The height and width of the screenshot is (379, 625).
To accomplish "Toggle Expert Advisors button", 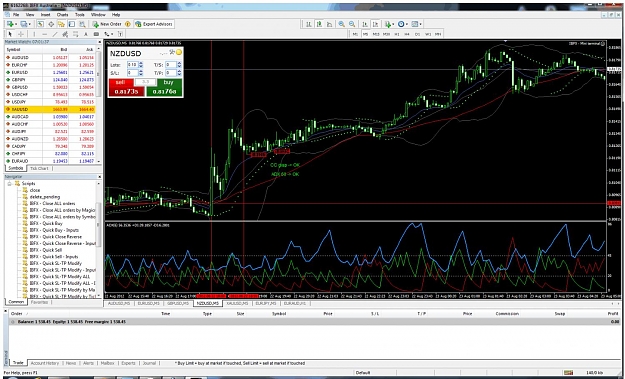I will pyautogui.click(x=153, y=24).
